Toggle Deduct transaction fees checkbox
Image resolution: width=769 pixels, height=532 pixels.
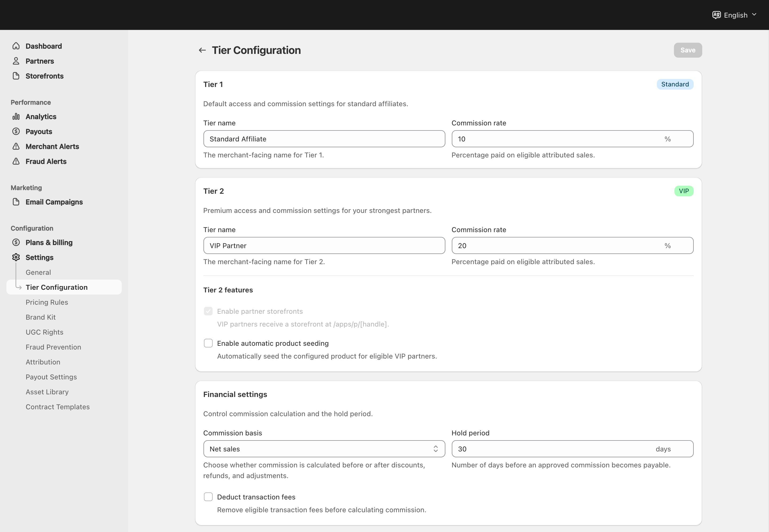(208, 497)
